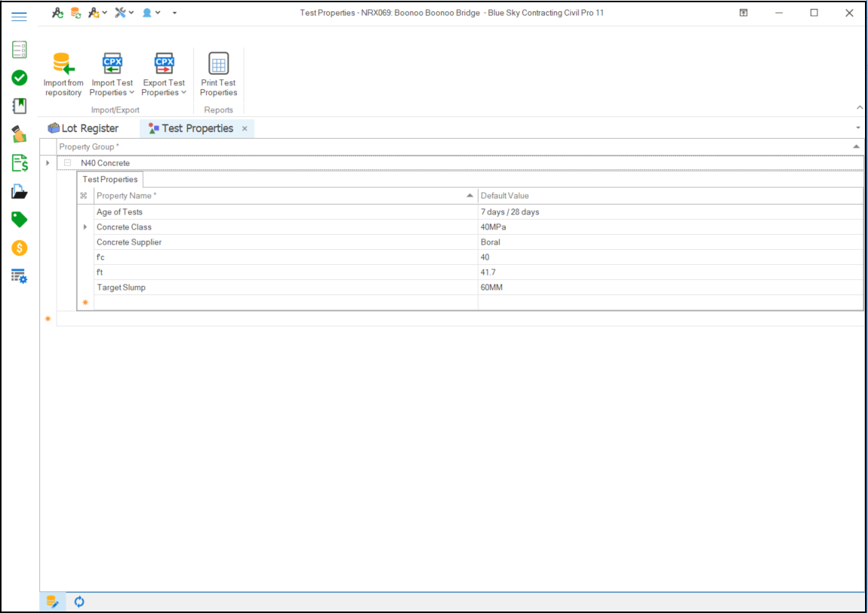This screenshot has height=613, width=868.
Task: Click the orange dollar coin sidebar icon
Action: (x=20, y=248)
